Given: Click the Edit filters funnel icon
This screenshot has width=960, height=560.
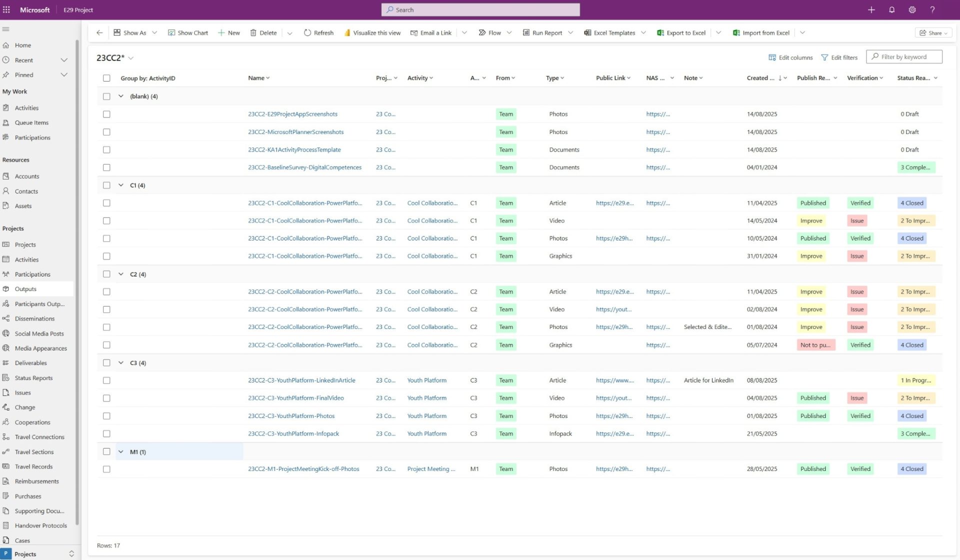Looking at the screenshot, I should click(824, 57).
